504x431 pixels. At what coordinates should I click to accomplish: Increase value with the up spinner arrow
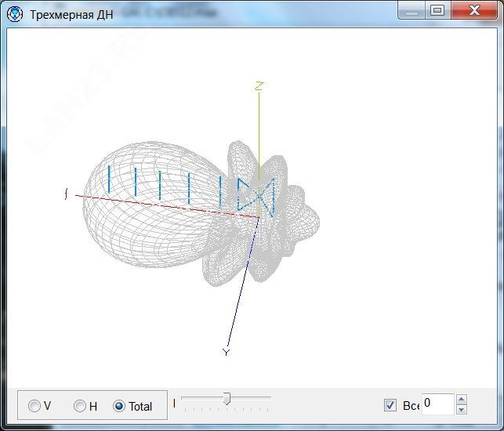[462, 400]
